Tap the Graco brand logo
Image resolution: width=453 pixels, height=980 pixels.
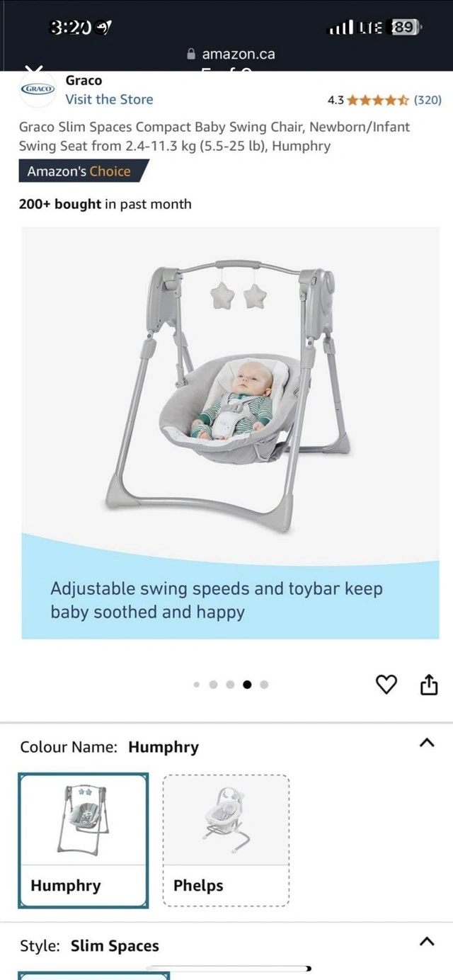[x=38, y=89]
